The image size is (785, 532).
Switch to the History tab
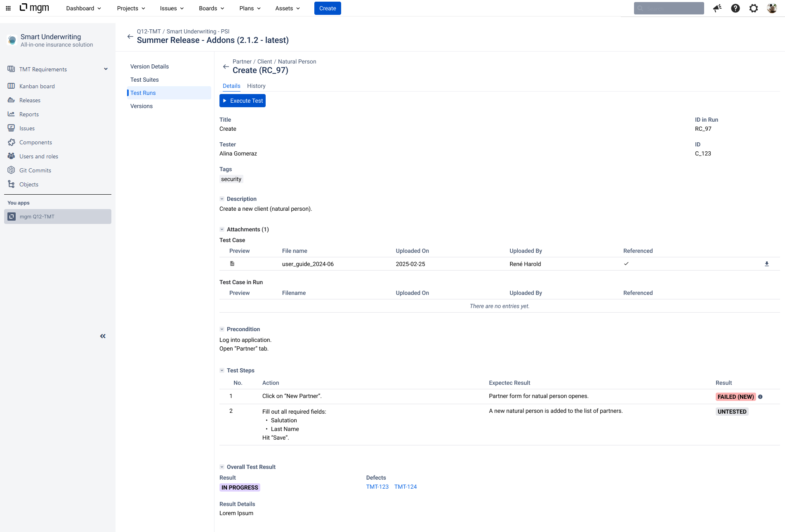tap(256, 86)
